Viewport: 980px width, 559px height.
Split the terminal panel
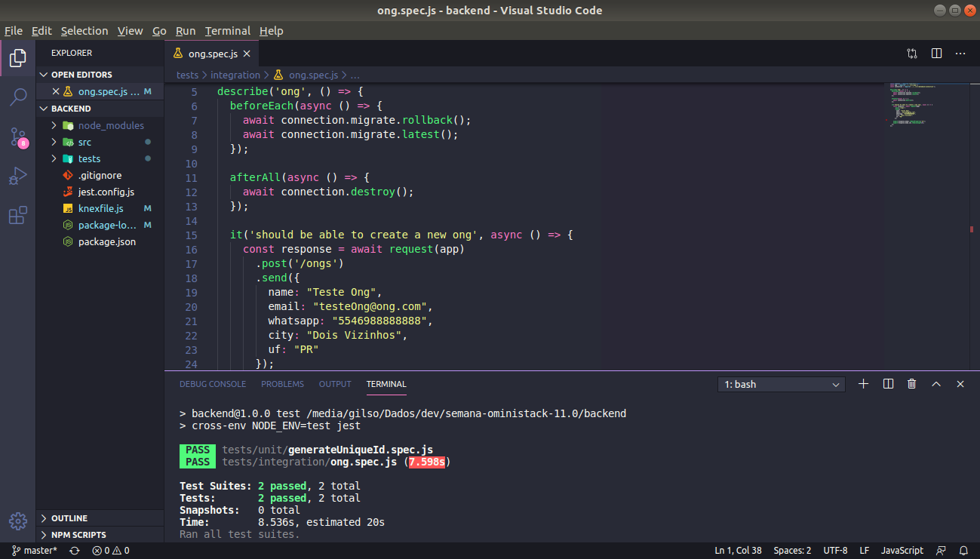888,384
